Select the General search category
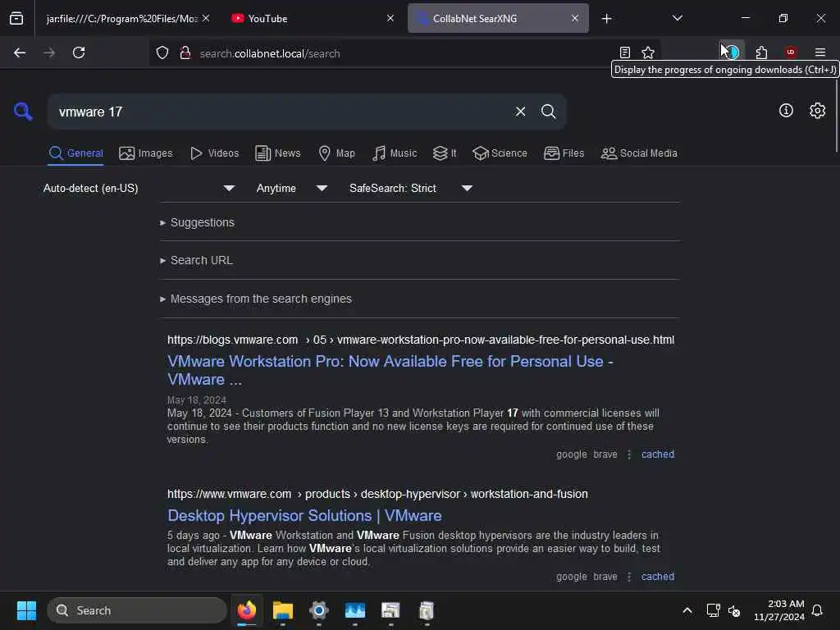The width and height of the screenshot is (840, 630). [x=75, y=153]
